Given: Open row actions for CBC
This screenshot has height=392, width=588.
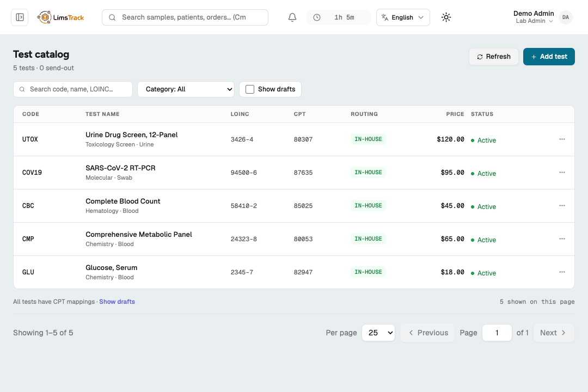Looking at the screenshot, I should (562, 206).
